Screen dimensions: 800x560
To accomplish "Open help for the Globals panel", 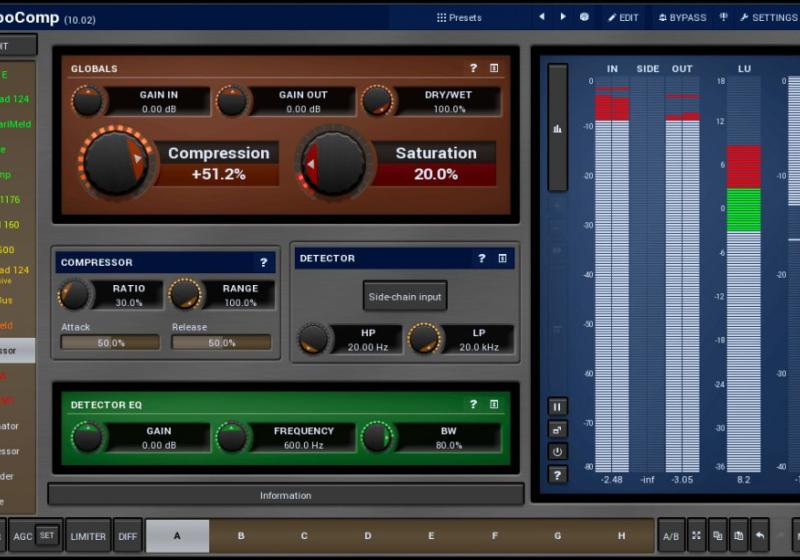I will click(473, 68).
